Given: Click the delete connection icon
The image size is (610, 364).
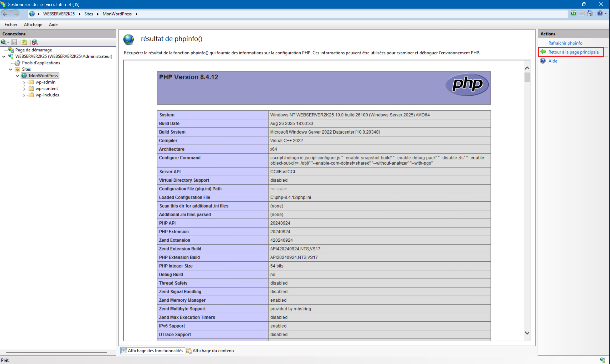Looking at the screenshot, I should (x=35, y=42).
